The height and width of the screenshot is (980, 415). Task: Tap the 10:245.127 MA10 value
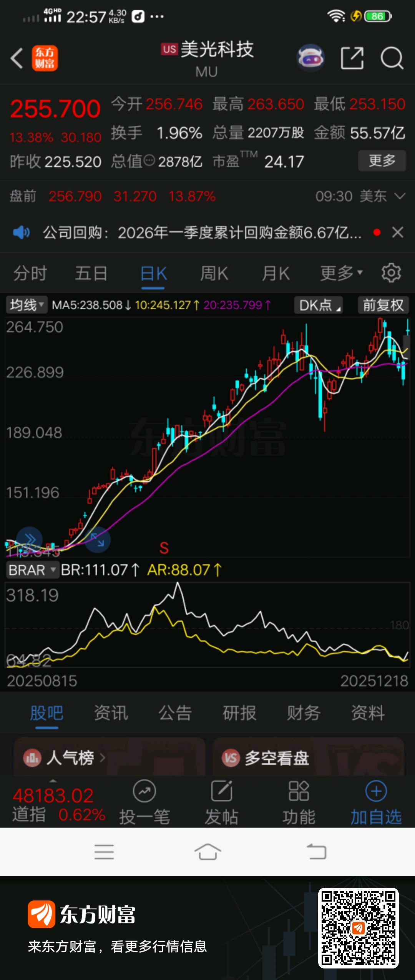167,305
